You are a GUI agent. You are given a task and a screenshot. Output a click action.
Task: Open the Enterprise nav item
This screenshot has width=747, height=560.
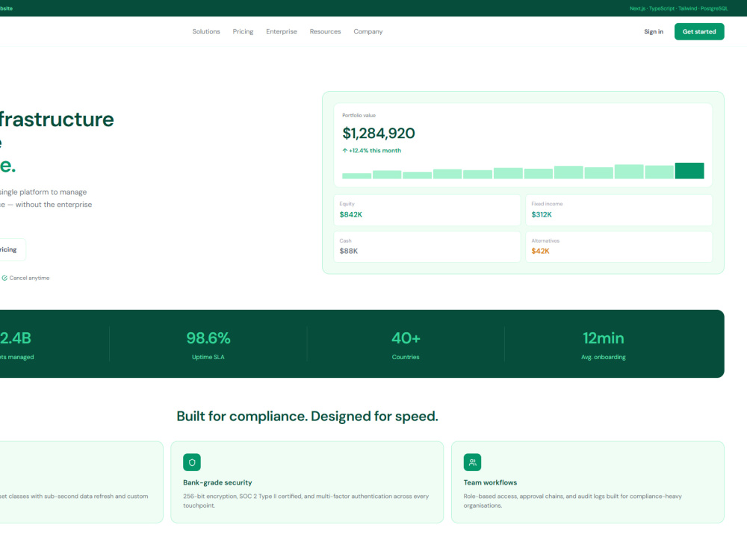[x=281, y=31]
